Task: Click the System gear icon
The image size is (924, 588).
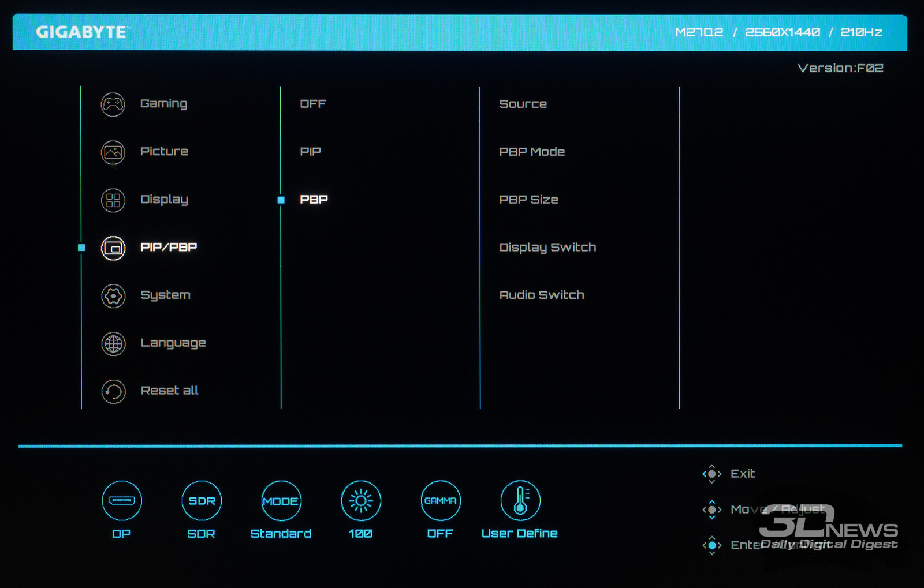Action: point(113,296)
